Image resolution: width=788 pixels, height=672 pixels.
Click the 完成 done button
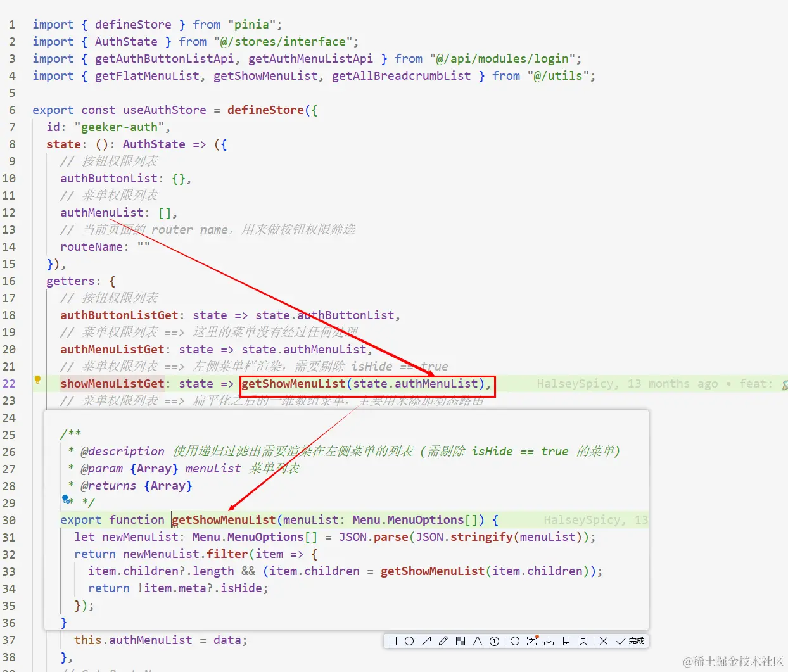point(630,641)
